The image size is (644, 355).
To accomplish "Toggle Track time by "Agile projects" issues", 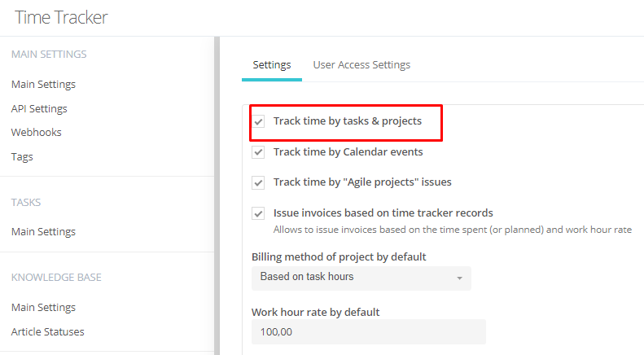I will click(x=258, y=182).
